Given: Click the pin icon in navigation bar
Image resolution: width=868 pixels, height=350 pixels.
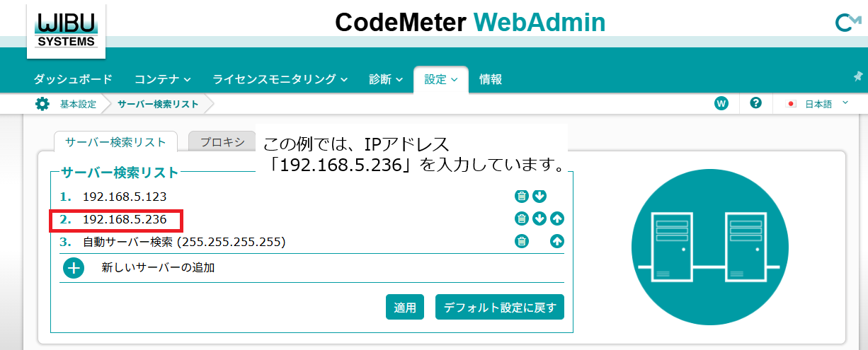Looking at the screenshot, I should [x=858, y=76].
